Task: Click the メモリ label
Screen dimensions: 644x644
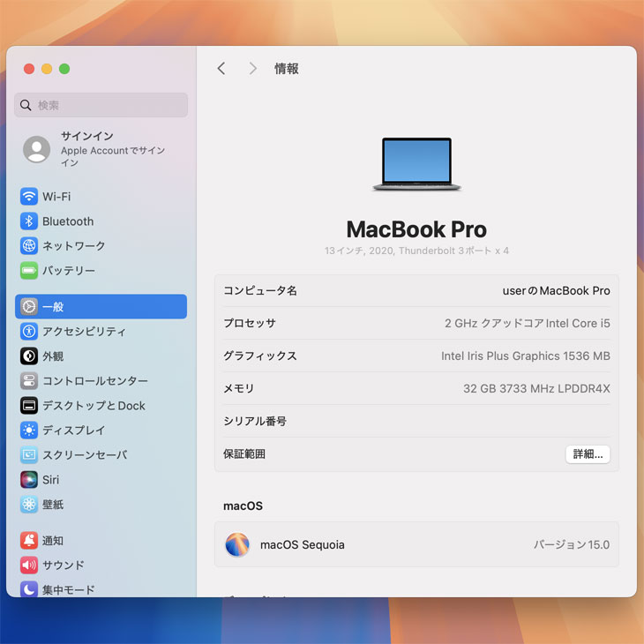Action: coord(238,388)
